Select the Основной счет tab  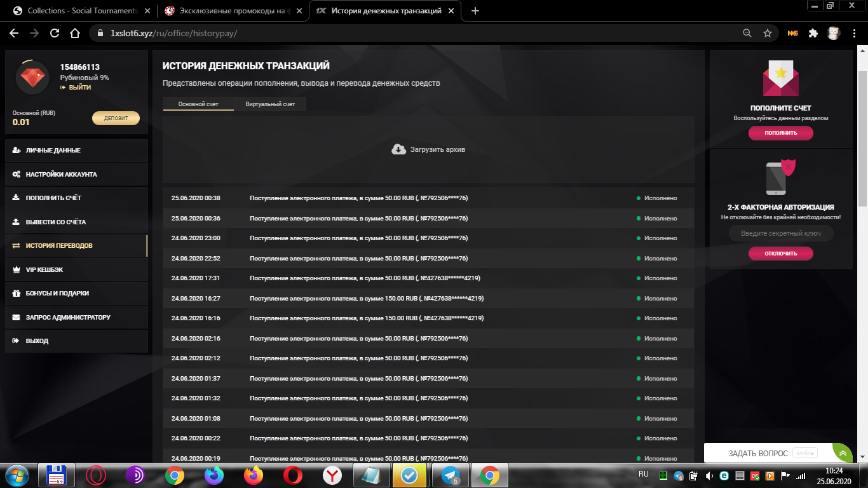198,104
